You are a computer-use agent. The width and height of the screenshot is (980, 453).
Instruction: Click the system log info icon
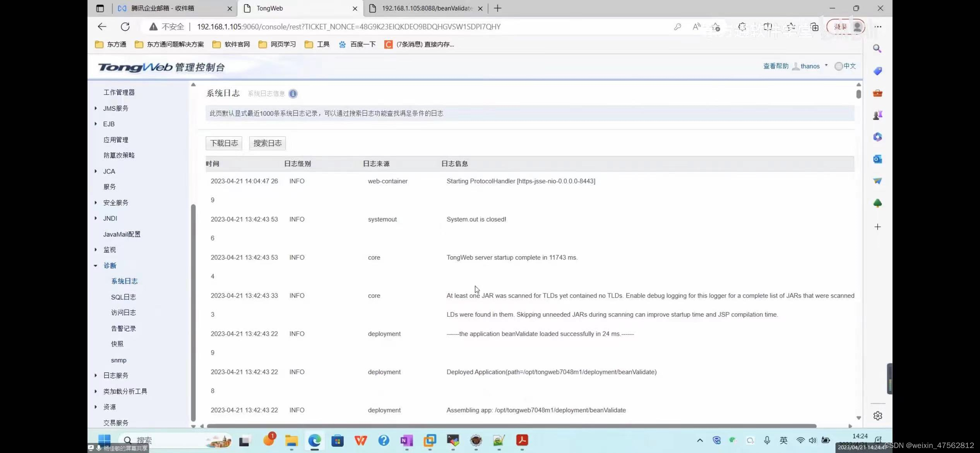[293, 94]
